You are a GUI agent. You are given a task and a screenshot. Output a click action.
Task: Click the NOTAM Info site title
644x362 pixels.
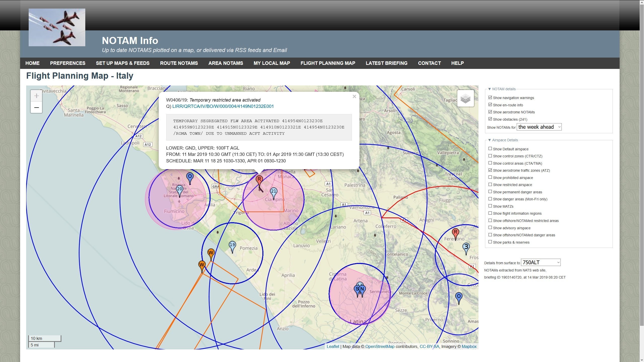[130, 40]
